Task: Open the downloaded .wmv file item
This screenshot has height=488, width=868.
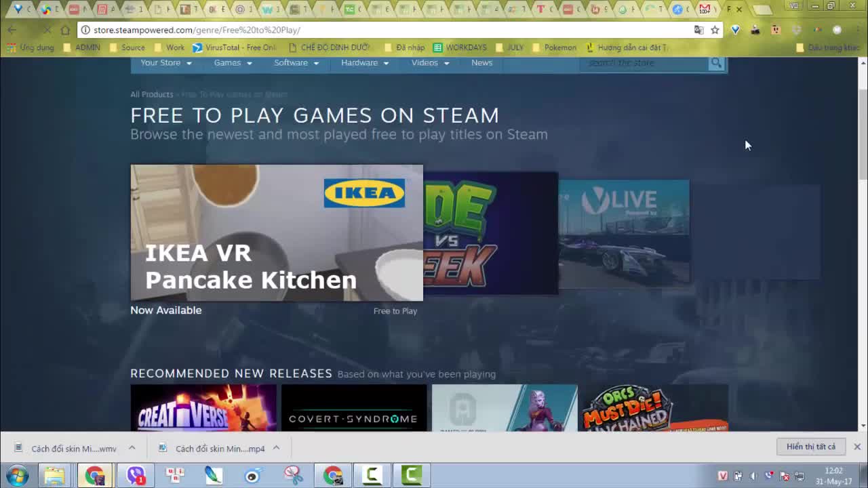Action: 66,449
